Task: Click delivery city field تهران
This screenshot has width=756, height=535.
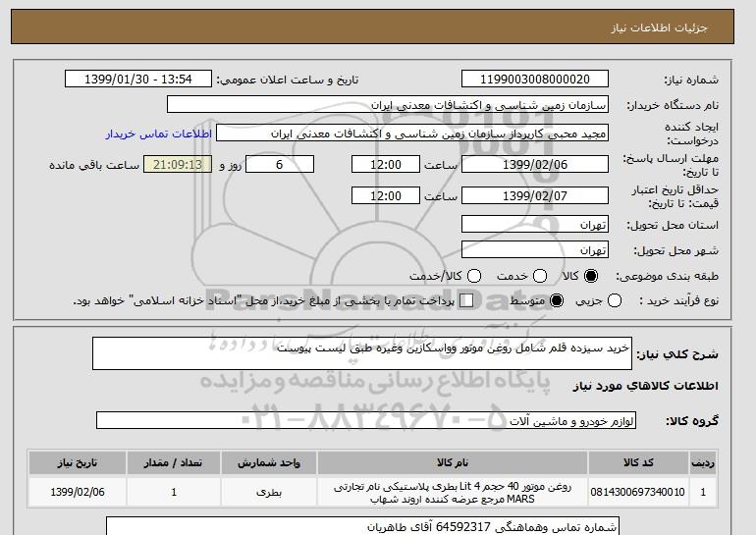Action: click(x=535, y=249)
